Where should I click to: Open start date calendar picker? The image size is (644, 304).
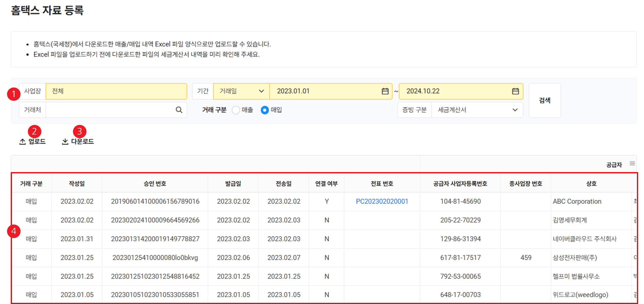(385, 91)
